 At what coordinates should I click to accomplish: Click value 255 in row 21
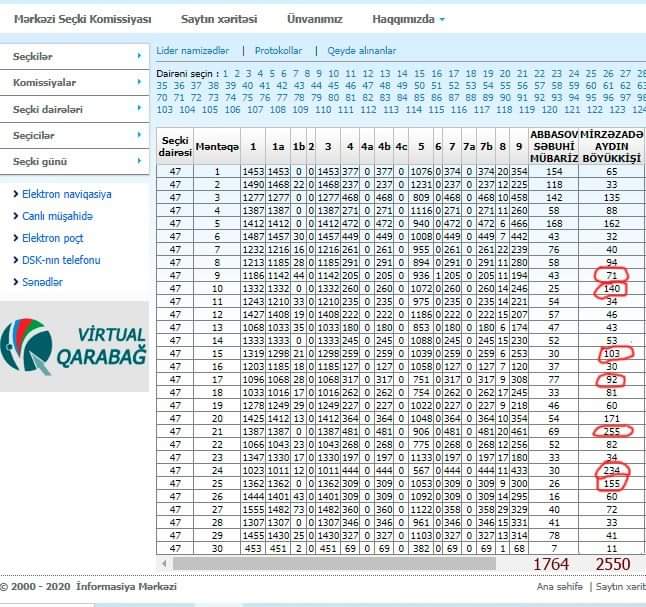(x=611, y=431)
